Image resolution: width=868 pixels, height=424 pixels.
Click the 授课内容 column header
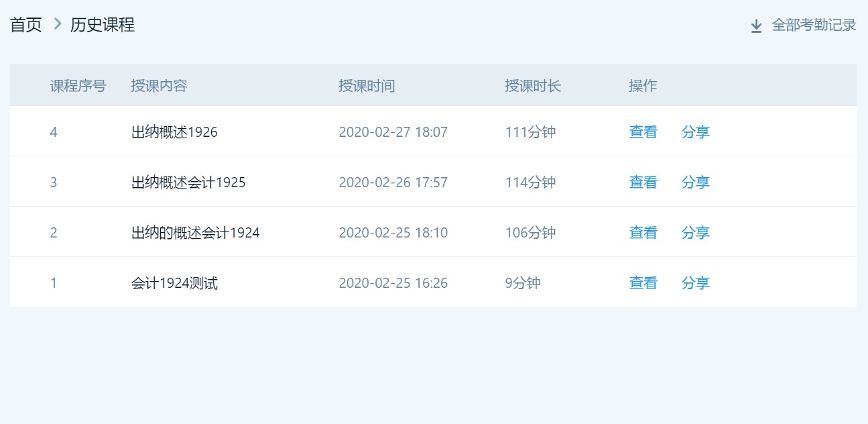[x=159, y=86]
